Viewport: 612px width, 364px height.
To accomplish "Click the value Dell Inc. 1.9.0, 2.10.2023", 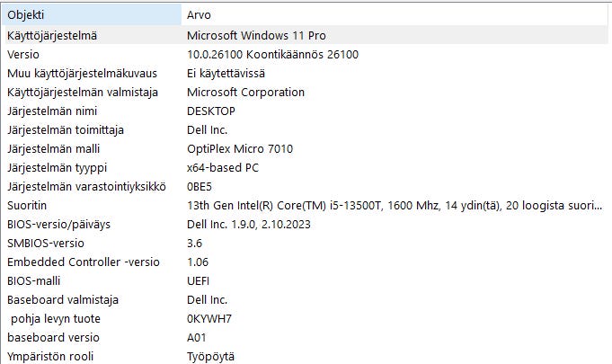I will 249,225.
